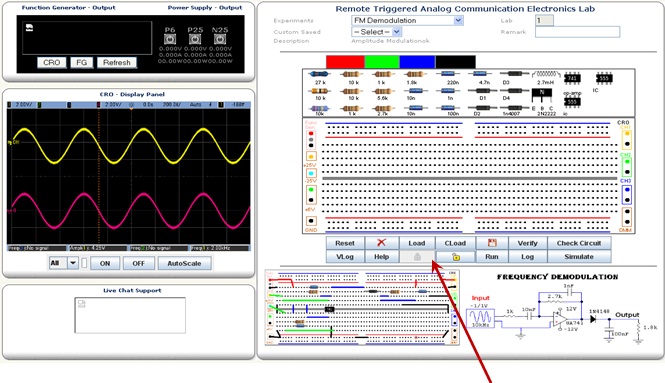Screen dimensions: 665x383
Task: Toggle the P25 power supply knob
Action: pyautogui.click(x=195, y=39)
